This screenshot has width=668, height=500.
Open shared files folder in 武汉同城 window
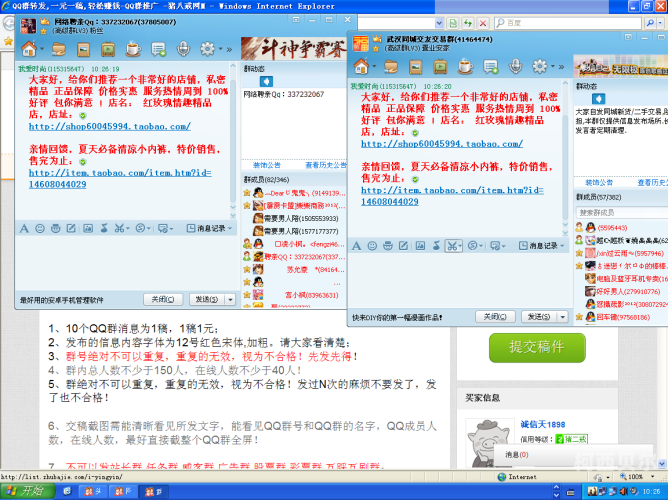click(391, 67)
